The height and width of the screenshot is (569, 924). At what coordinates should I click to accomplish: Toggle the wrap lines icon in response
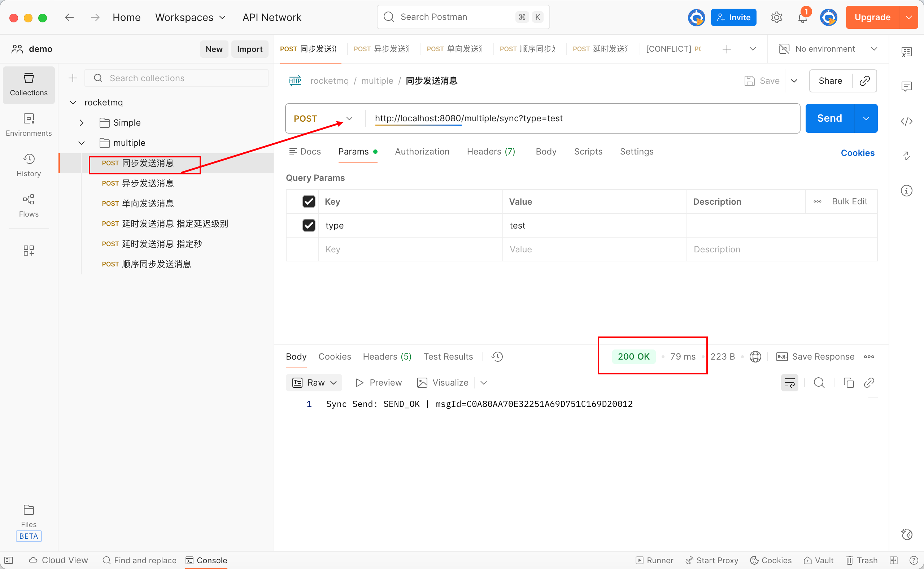point(789,383)
